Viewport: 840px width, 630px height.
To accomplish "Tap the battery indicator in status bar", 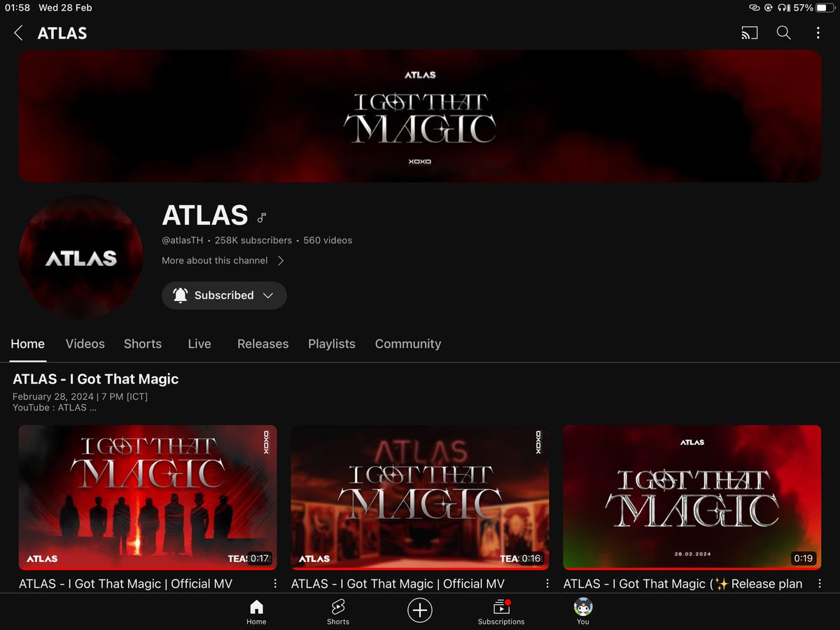I will click(x=825, y=8).
